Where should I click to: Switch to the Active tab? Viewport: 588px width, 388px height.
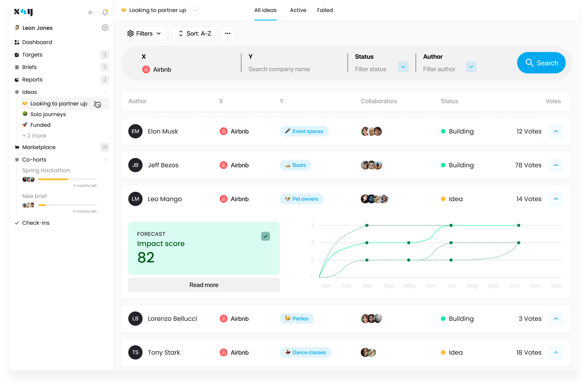point(298,10)
